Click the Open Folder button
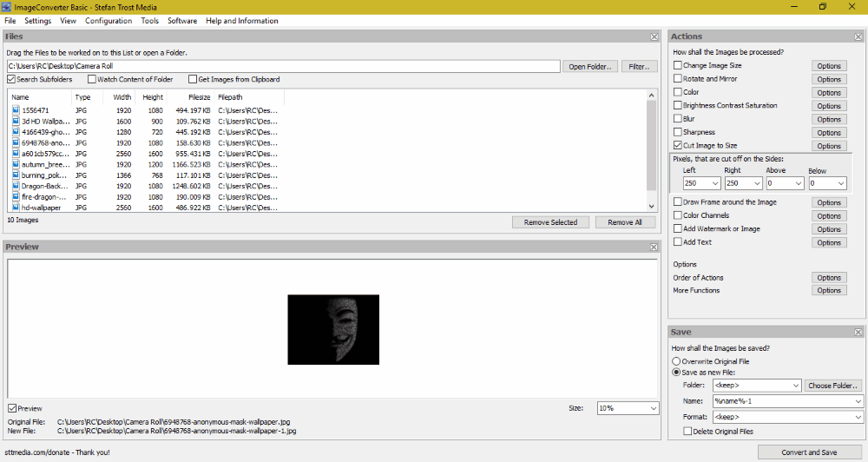The height and width of the screenshot is (462, 868). click(x=590, y=67)
